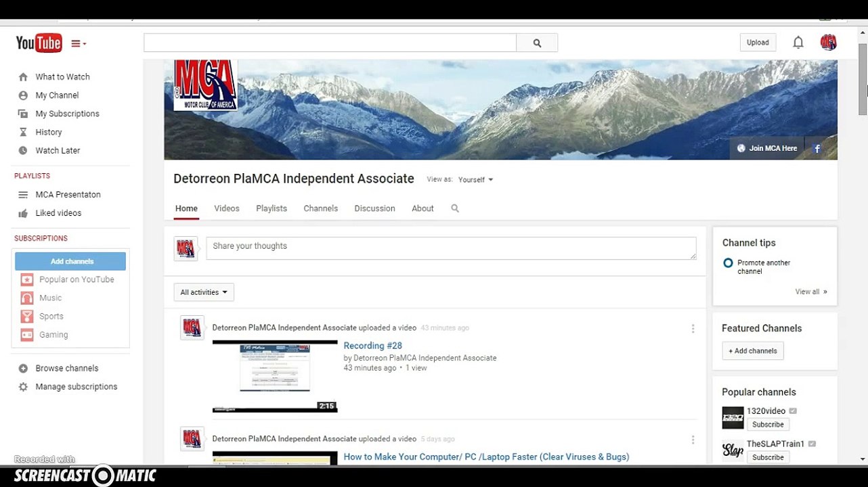Click the YouTube logo

click(39, 43)
